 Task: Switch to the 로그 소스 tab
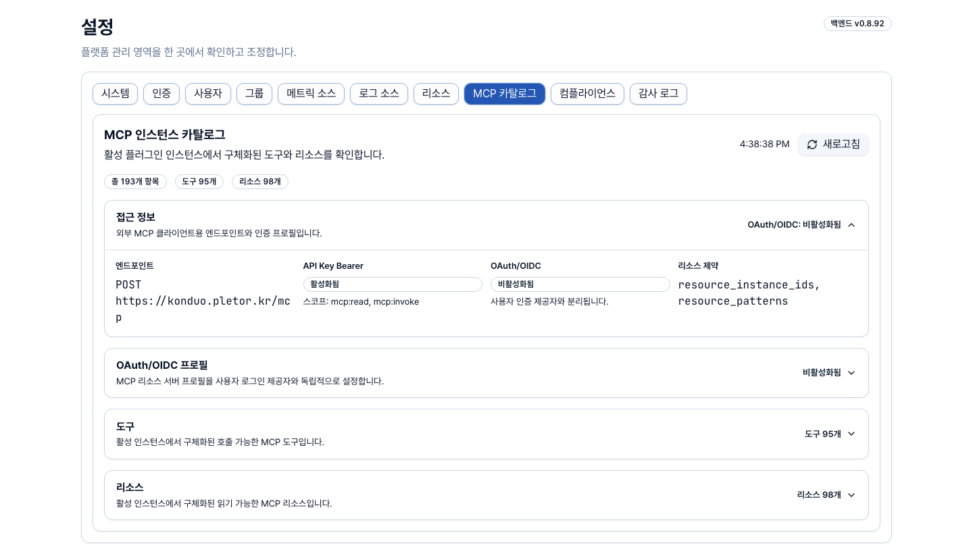379,94
